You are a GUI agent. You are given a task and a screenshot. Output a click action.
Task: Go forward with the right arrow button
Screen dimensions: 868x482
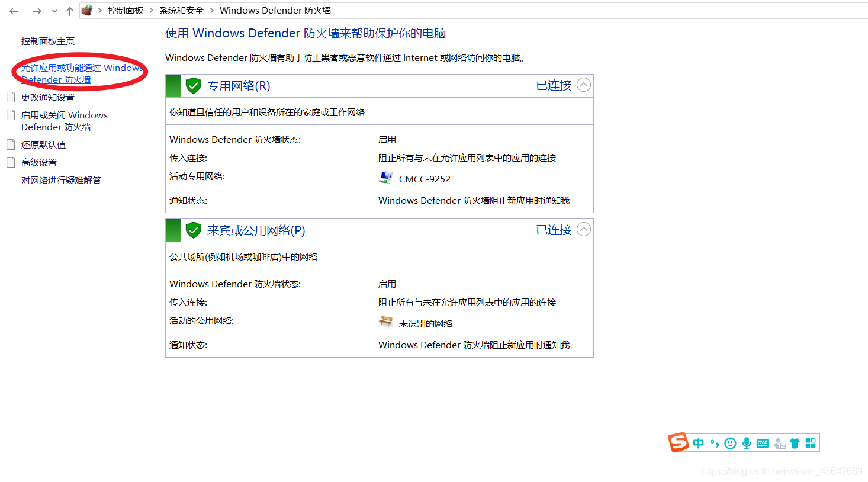coord(37,11)
